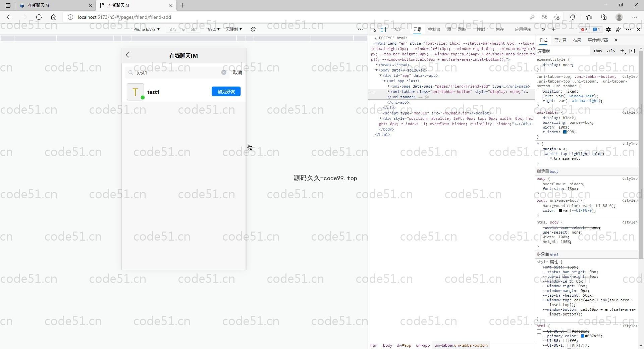The height and width of the screenshot is (349, 644).
Task: Open the favorites list icon
Action: (x=589, y=17)
